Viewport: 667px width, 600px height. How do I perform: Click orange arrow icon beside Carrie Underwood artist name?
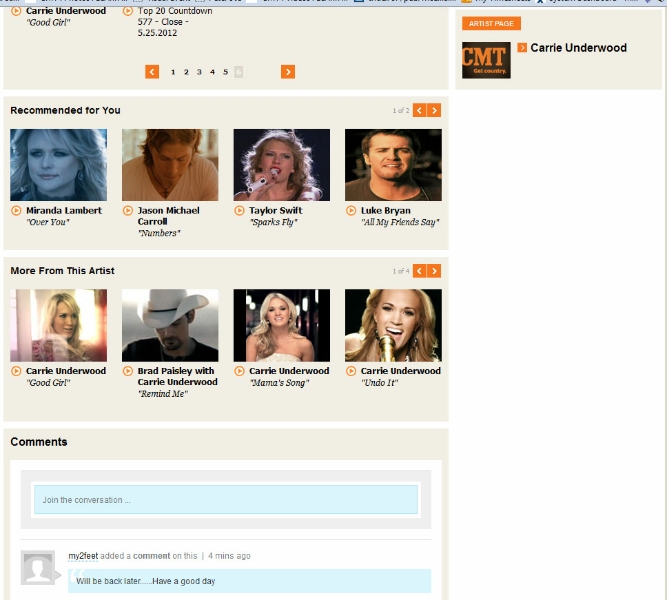click(522, 47)
